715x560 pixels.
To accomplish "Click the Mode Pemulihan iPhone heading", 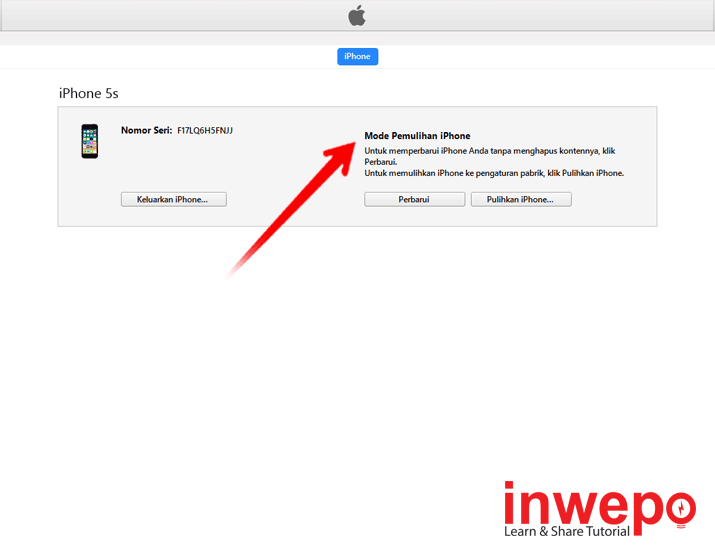I will point(417,136).
